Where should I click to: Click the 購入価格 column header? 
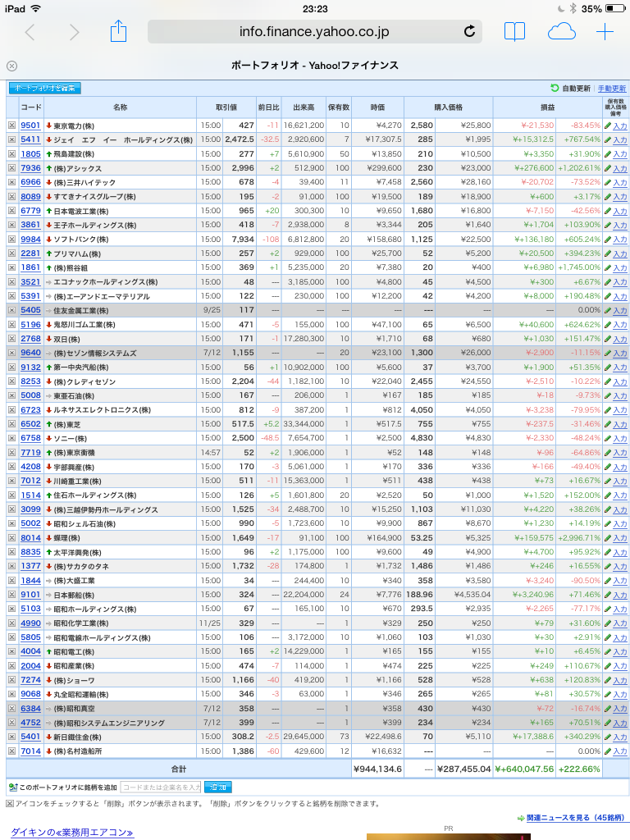(x=449, y=107)
